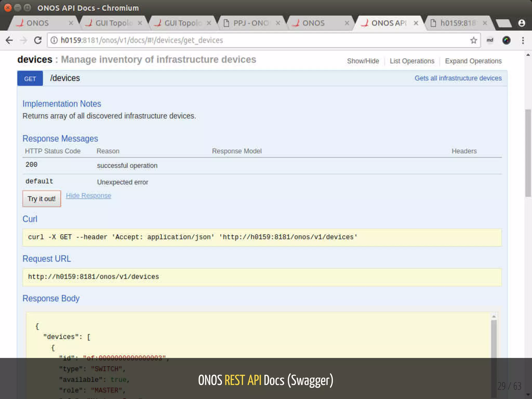Click the Response Messages heading
532x399 pixels.
pyautogui.click(x=60, y=138)
